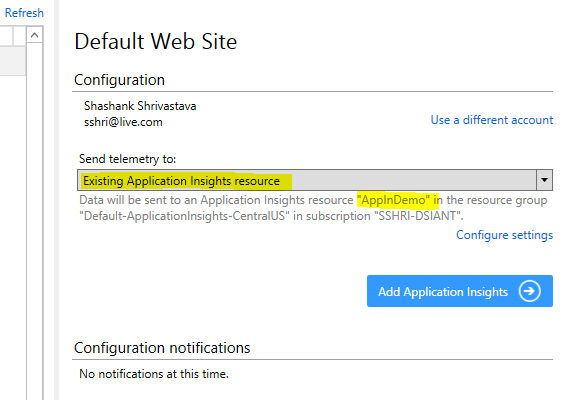Click the left list vertical scrollbar track
The image size is (564, 400).
tap(35, 216)
